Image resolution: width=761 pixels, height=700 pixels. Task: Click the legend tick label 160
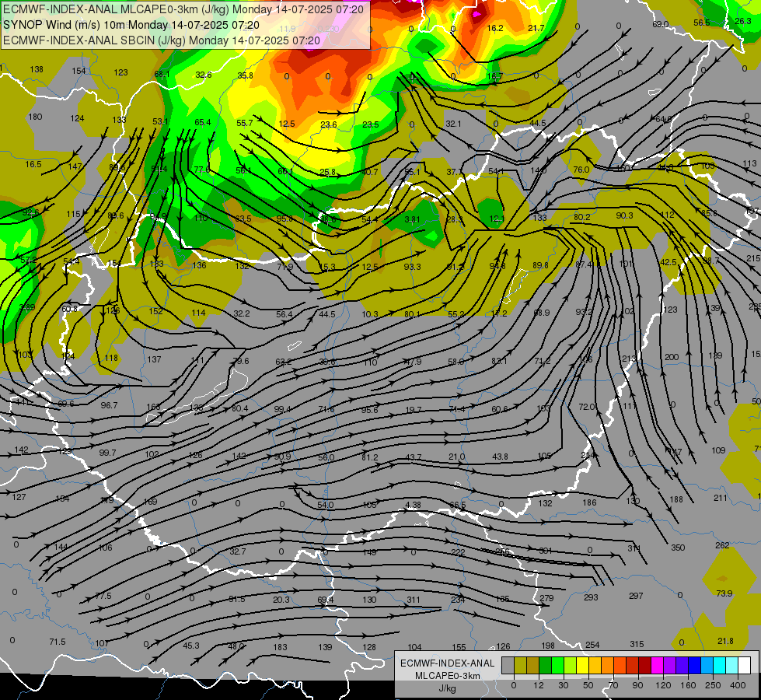click(x=688, y=685)
